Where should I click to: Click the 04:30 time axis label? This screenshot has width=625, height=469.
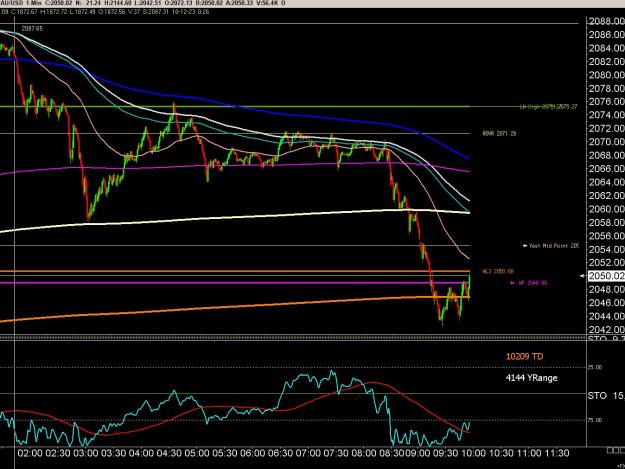point(169,453)
